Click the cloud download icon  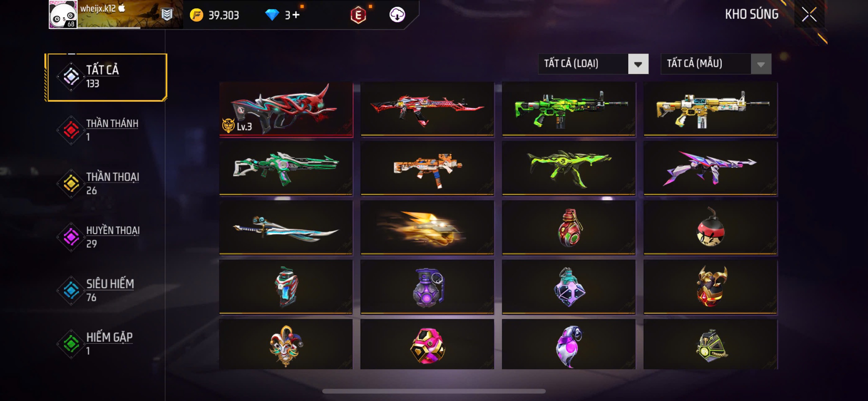[x=397, y=15]
